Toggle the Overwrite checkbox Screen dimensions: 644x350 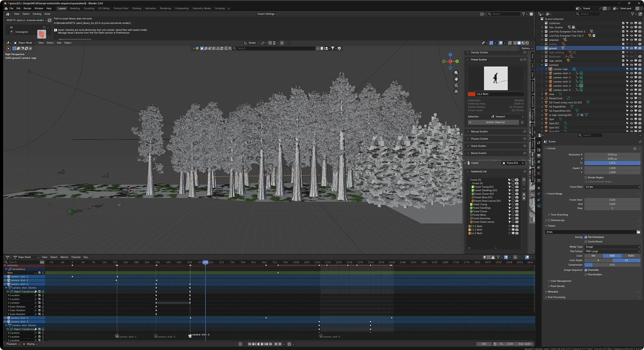(x=586, y=270)
